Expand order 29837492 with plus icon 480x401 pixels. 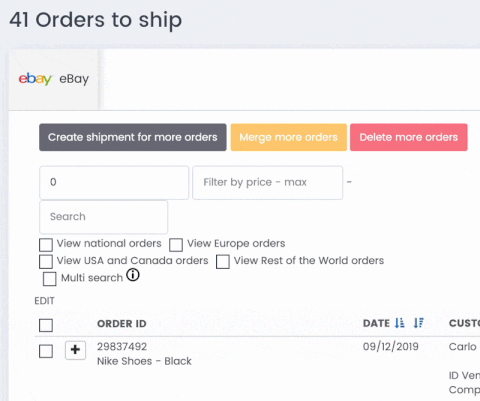click(75, 350)
